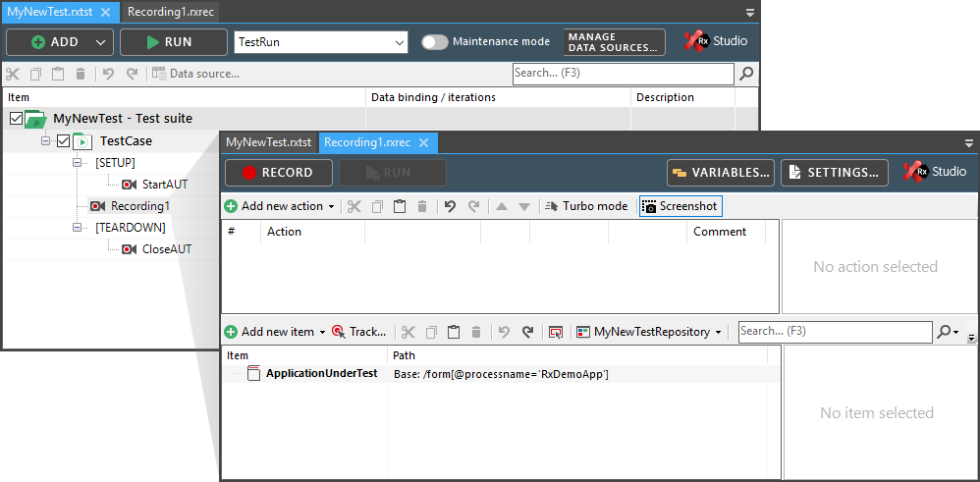Click the RECORD button in Recording1 window
The height and width of the screenshot is (482, 980).
(279, 173)
